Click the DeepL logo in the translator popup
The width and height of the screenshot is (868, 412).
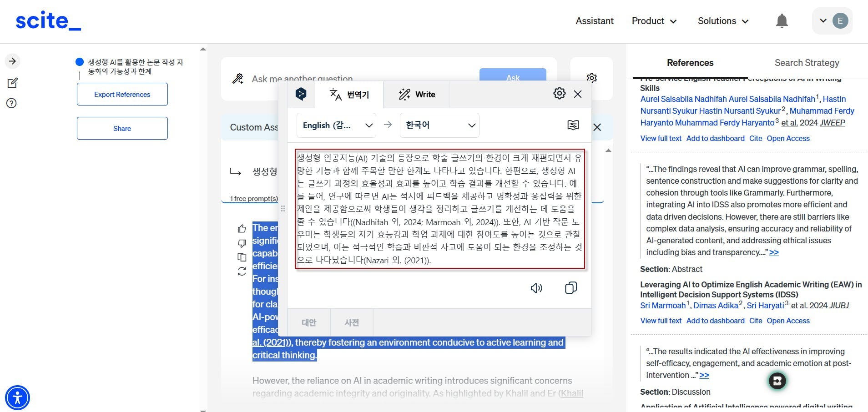pos(301,94)
